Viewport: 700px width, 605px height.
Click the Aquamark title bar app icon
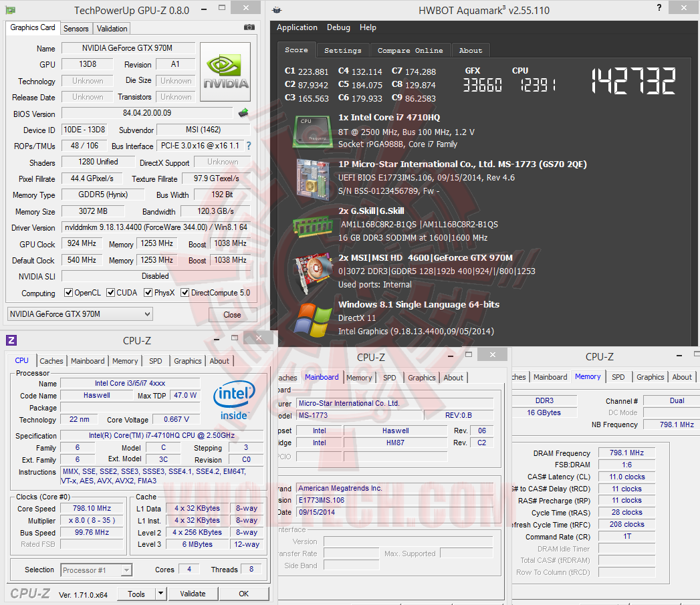[277, 10]
